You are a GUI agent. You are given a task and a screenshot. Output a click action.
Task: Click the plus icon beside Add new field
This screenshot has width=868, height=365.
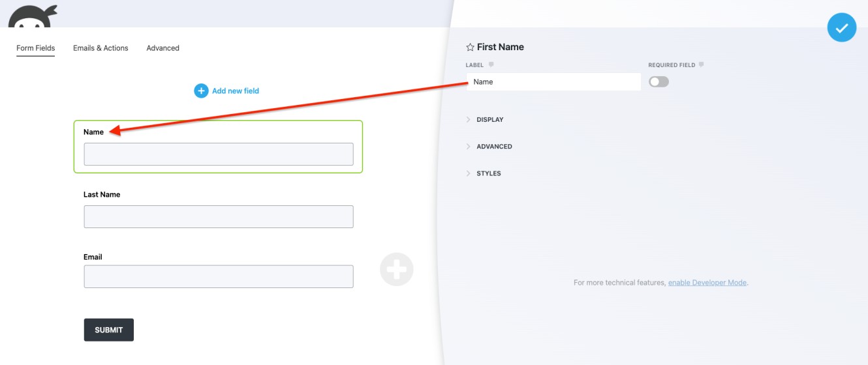point(201,91)
